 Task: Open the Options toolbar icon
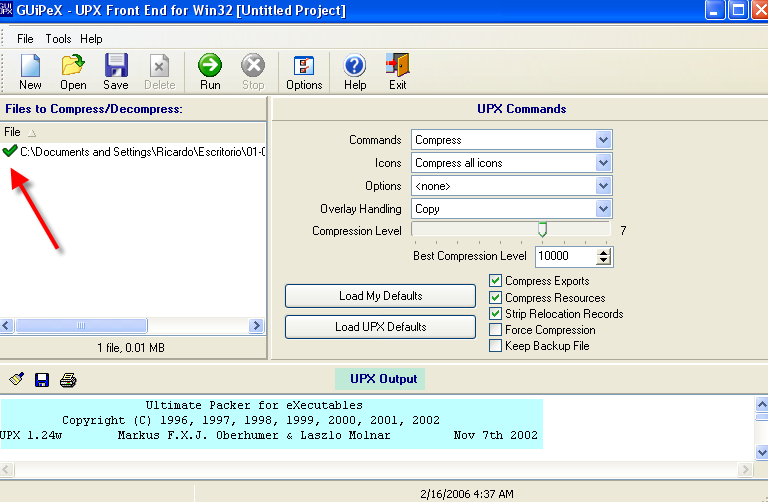pyautogui.click(x=304, y=67)
